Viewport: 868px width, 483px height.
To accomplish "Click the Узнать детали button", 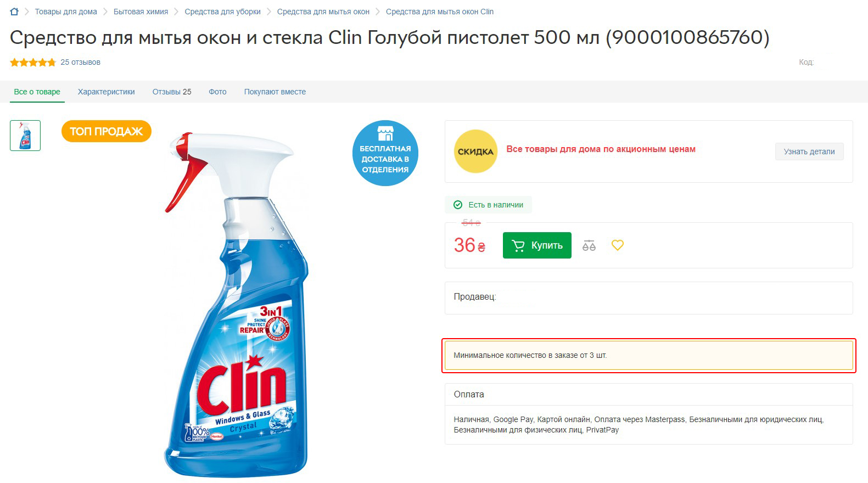I will (809, 151).
